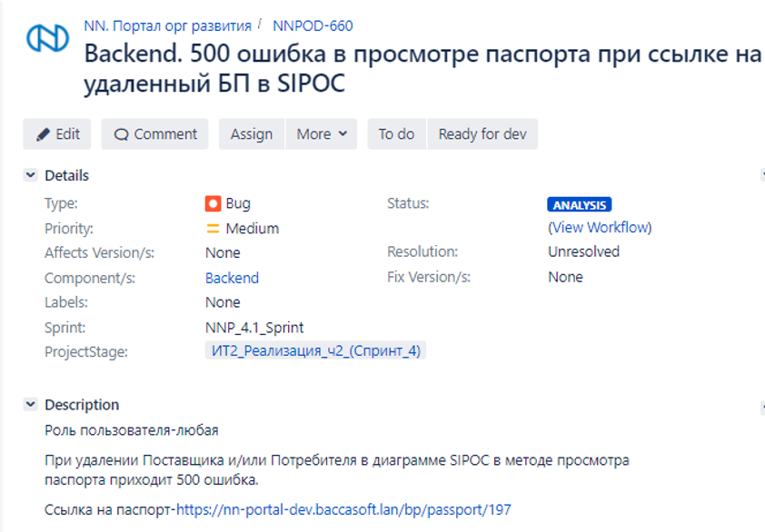The height and width of the screenshot is (532, 765).
Task: Go to NN. Портал орг развития project
Action: [167, 25]
